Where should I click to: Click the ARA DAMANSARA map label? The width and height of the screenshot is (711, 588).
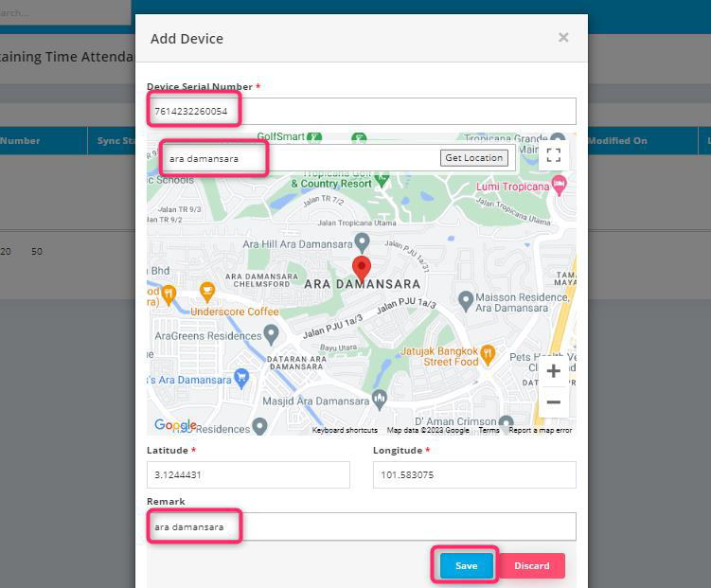(362, 284)
